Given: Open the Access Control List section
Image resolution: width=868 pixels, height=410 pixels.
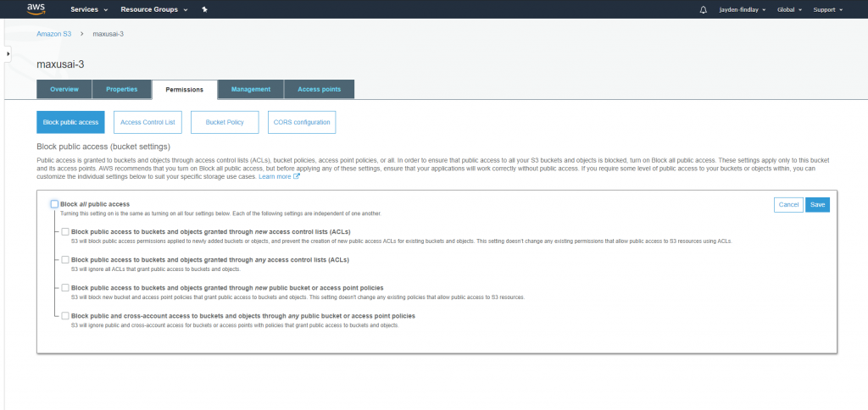Looking at the screenshot, I should coord(147,122).
